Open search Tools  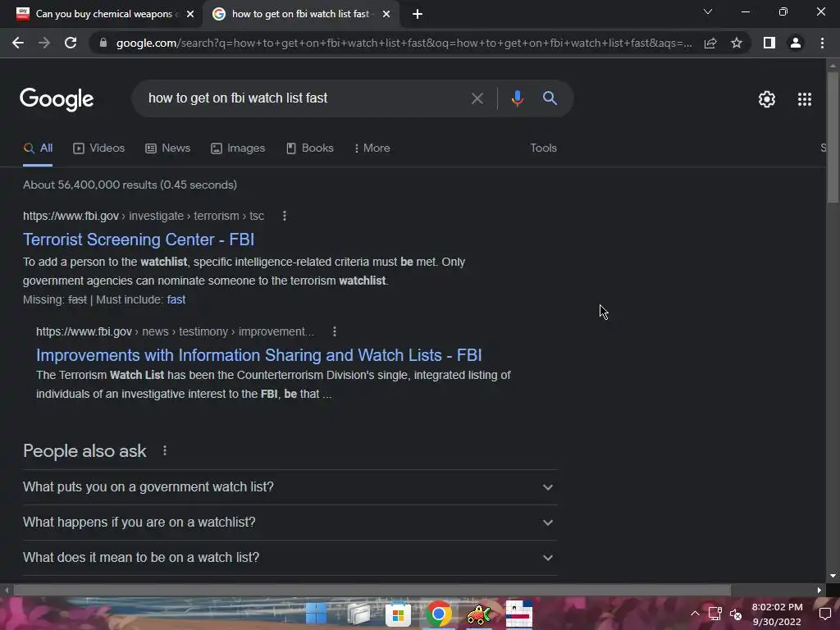[543, 148]
